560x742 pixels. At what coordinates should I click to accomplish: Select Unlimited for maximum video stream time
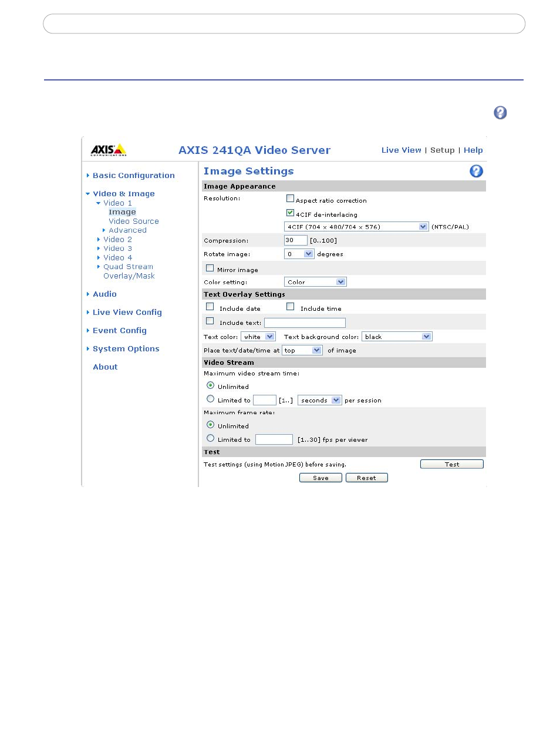[x=210, y=385]
